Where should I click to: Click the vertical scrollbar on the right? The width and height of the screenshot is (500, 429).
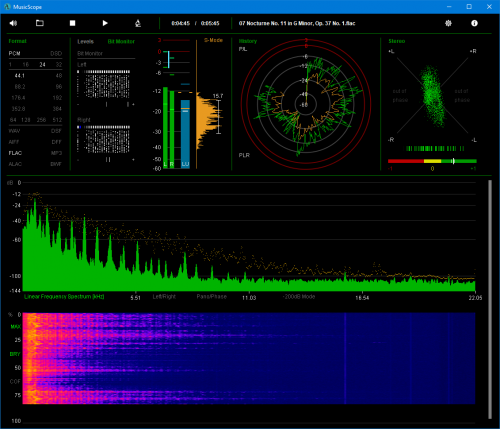(490, 299)
